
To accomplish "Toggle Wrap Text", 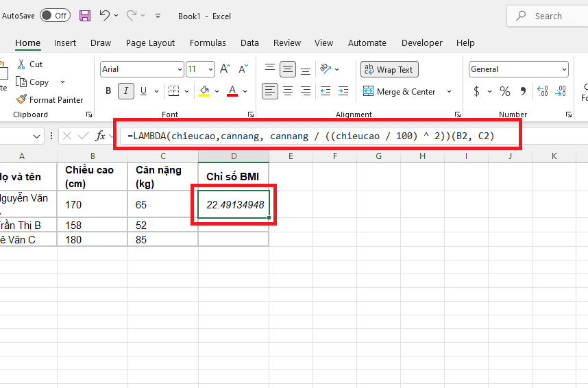I will click(x=389, y=70).
